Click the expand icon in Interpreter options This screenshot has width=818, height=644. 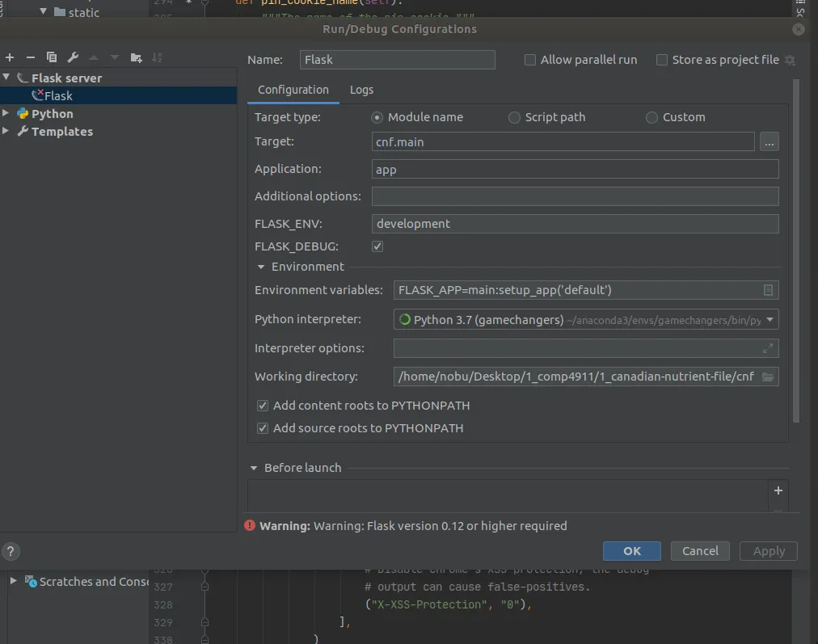coord(768,348)
